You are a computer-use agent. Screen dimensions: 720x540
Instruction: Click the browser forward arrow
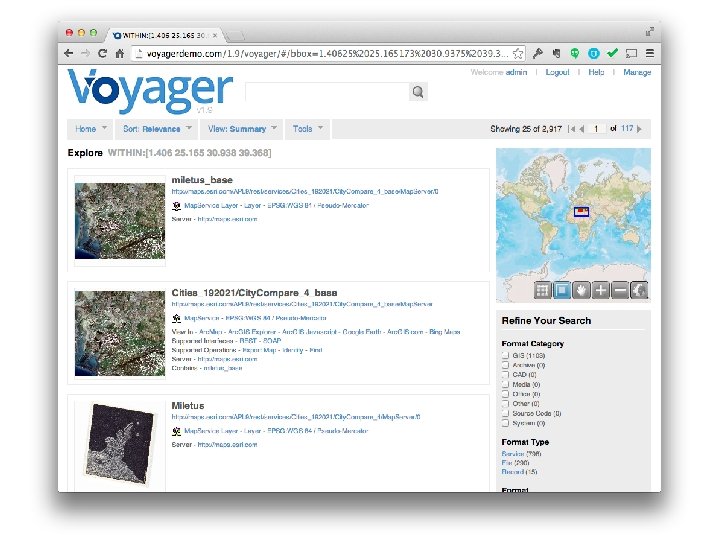[x=85, y=53]
